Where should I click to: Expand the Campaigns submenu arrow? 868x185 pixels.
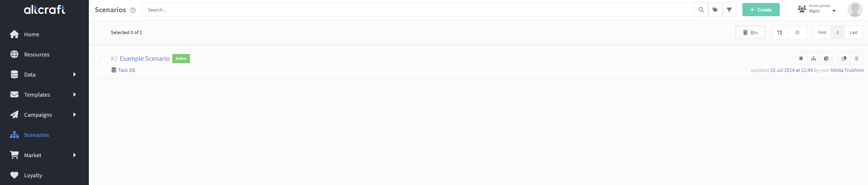74,115
